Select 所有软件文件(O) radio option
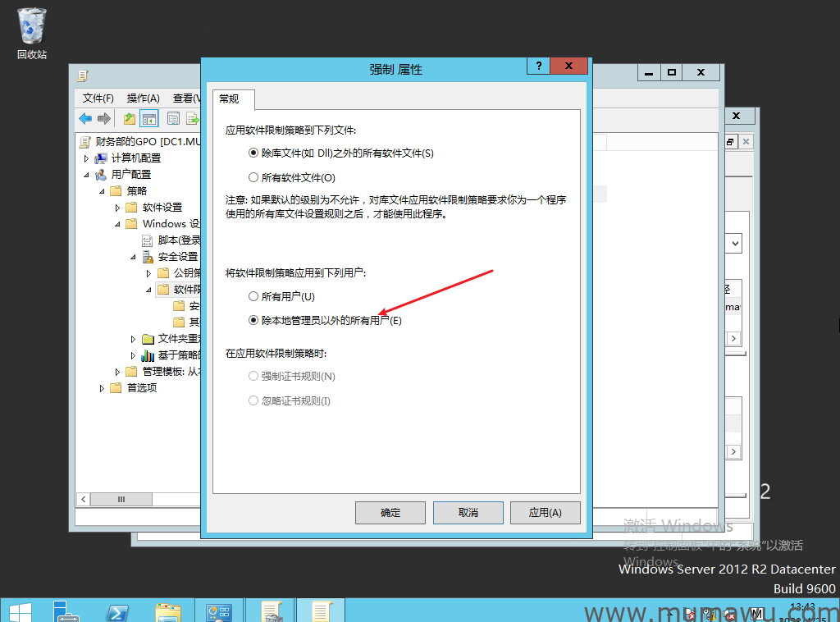This screenshot has width=840, height=622. (x=253, y=177)
